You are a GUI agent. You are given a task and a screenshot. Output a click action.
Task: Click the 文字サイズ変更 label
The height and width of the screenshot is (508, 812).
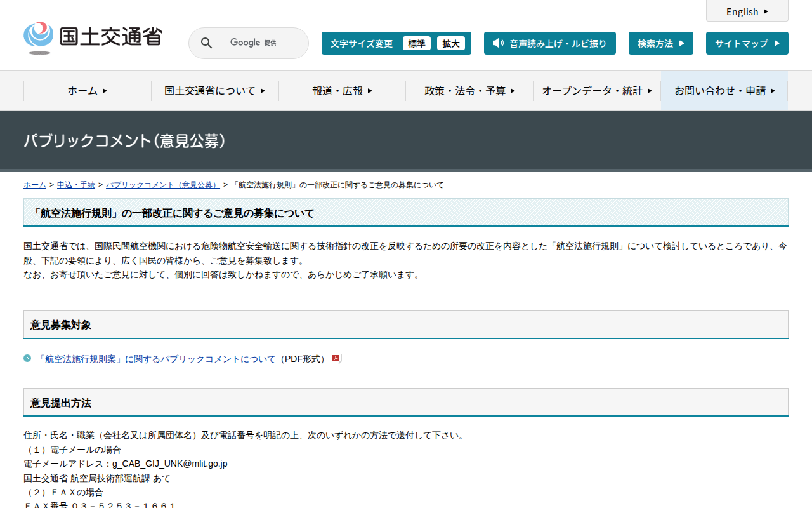point(362,43)
